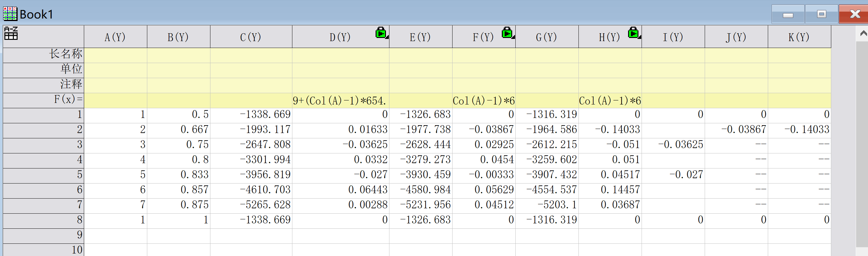Click the formula cell of column F
The width and height of the screenshot is (868, 256).
tap(484, 100)
